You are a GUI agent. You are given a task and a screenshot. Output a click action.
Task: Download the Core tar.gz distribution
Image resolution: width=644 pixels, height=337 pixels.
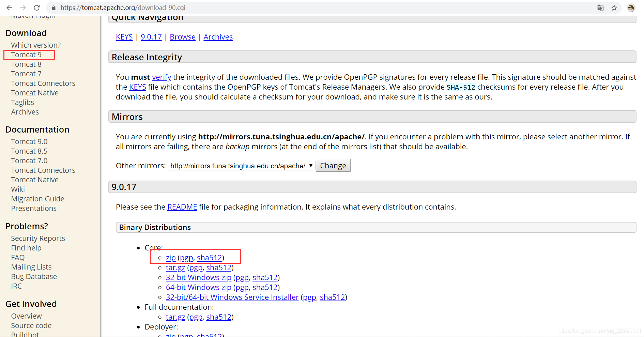(175, 267)
